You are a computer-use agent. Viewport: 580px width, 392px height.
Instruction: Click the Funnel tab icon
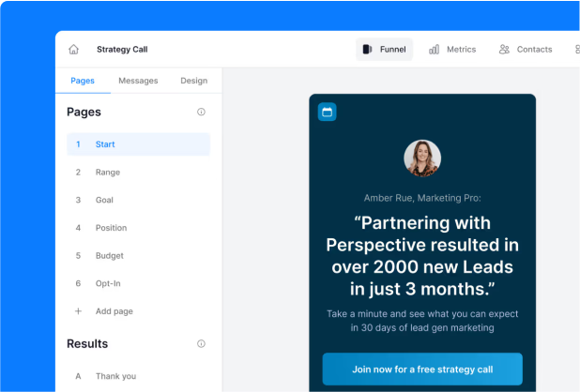(x=367, y=49)
